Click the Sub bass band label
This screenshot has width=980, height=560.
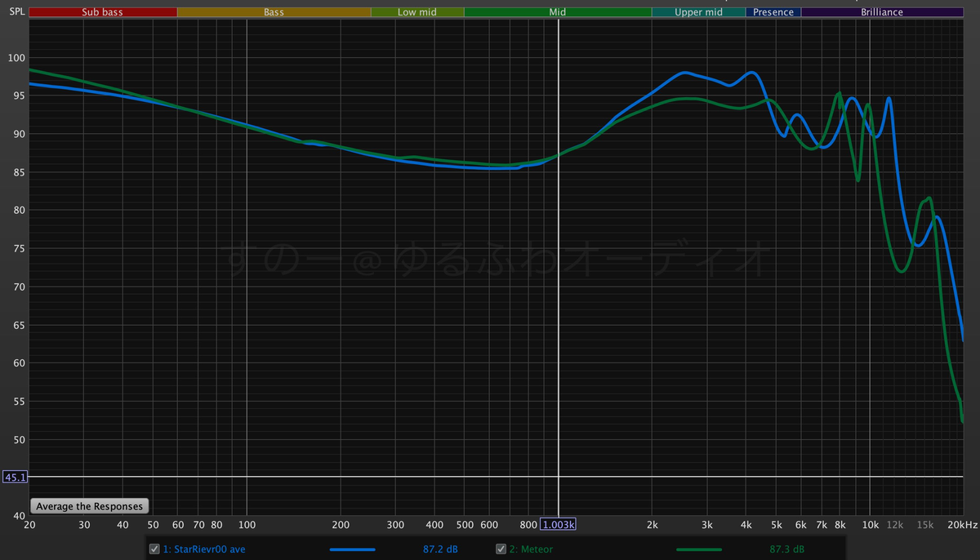pos(102,12)
